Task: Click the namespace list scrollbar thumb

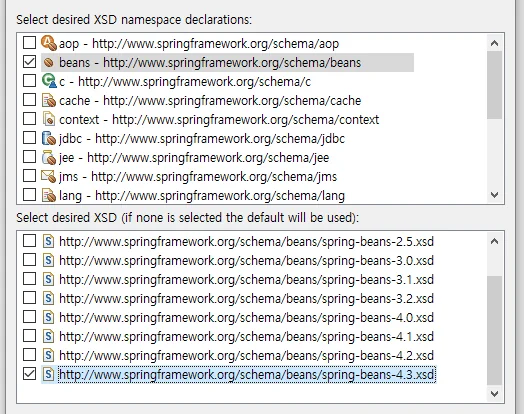Action: click(x=494, y=85)
